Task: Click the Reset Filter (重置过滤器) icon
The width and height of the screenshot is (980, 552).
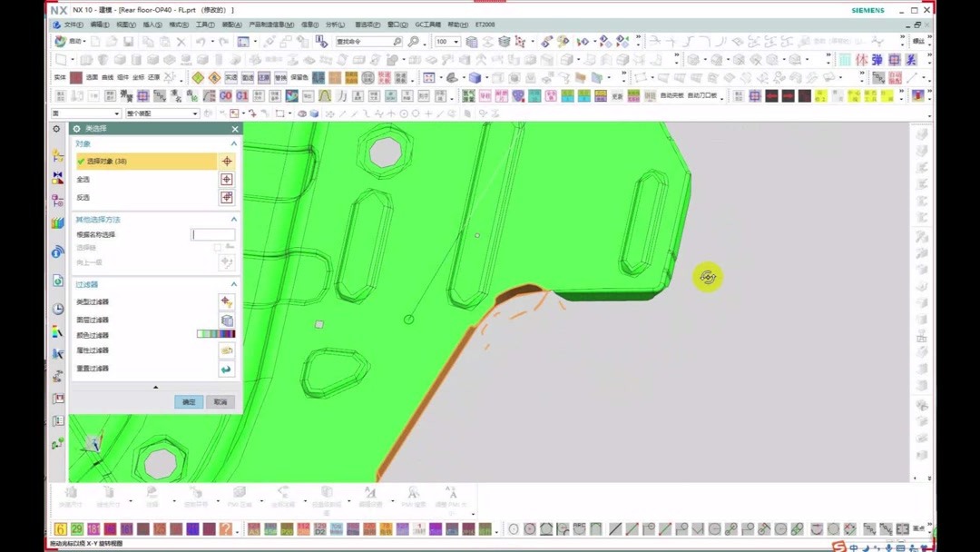Action: [x=227, y=368]
